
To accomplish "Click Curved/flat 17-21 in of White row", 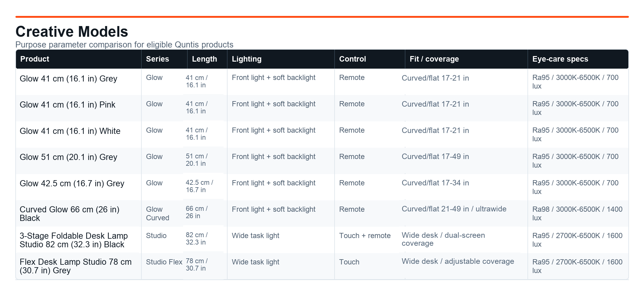I will click(435, 131).
